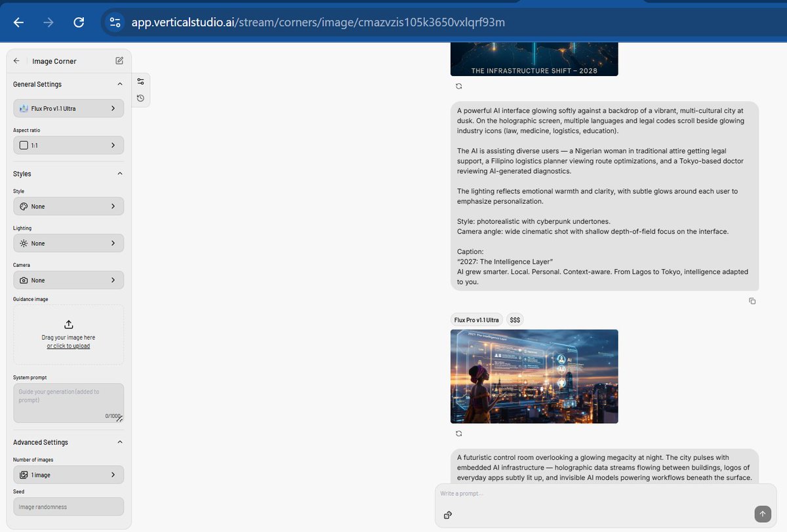Viewport: 787px width, 532px height.
Task: Open the Aspect ratio 1:1 selector
Action: coord(68,145)
